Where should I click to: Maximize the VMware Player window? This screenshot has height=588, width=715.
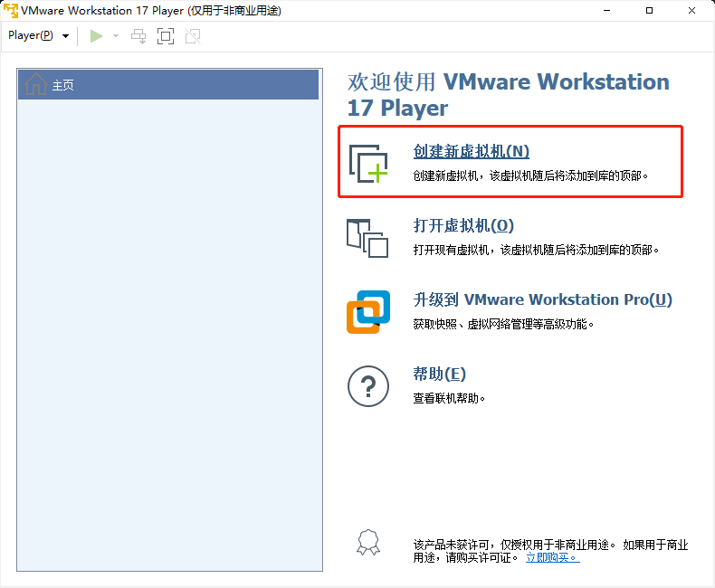click(x=649, y=11)
